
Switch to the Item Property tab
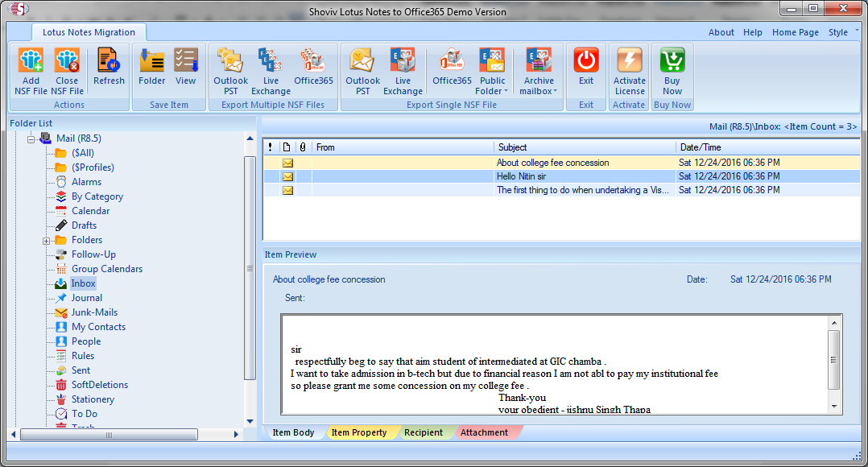pyautogui.click(x=359, y=432)
